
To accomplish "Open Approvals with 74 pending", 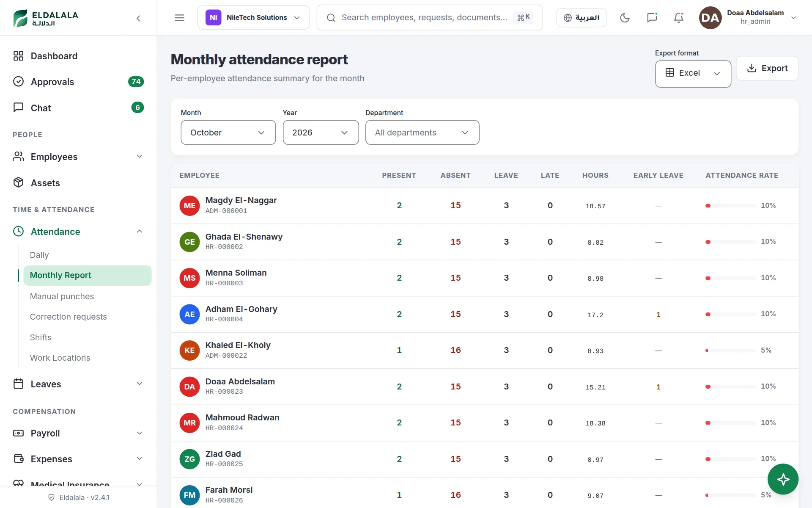I will [x=78, y=82].
